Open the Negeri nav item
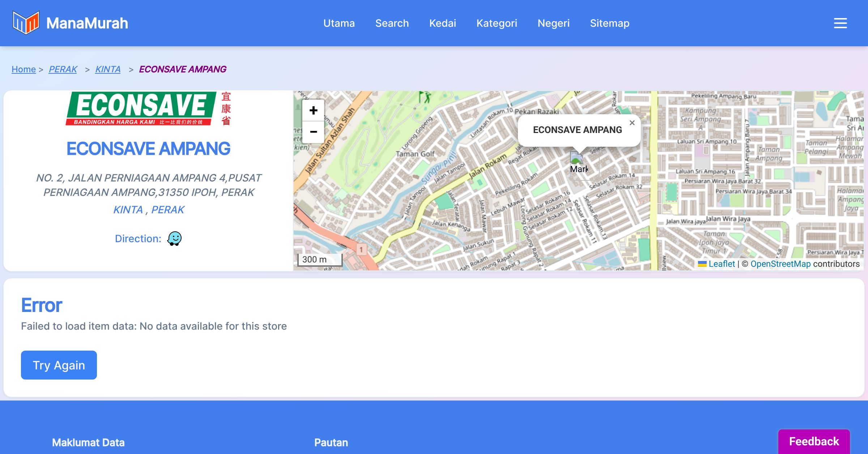This screenshot has height=454, width=868. tap(553, 23)
